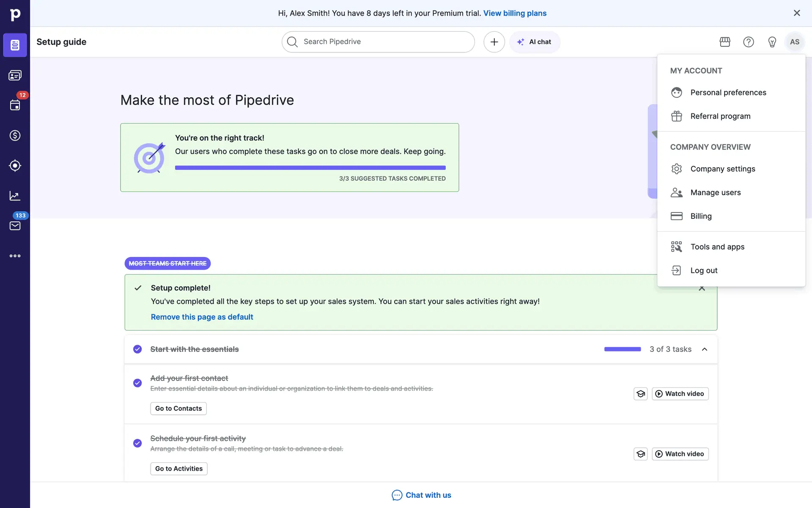Open the Leads inbox sidebar icon
812x508 pixels.
[15, 75]
